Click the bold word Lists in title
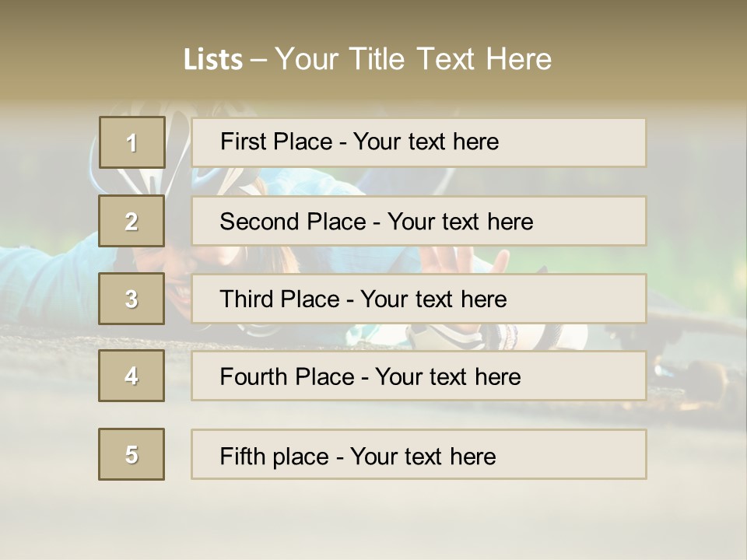 (x=213, y=60)
